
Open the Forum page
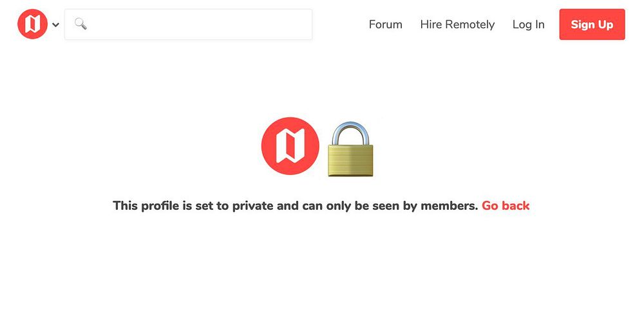(x=385, y=24)
